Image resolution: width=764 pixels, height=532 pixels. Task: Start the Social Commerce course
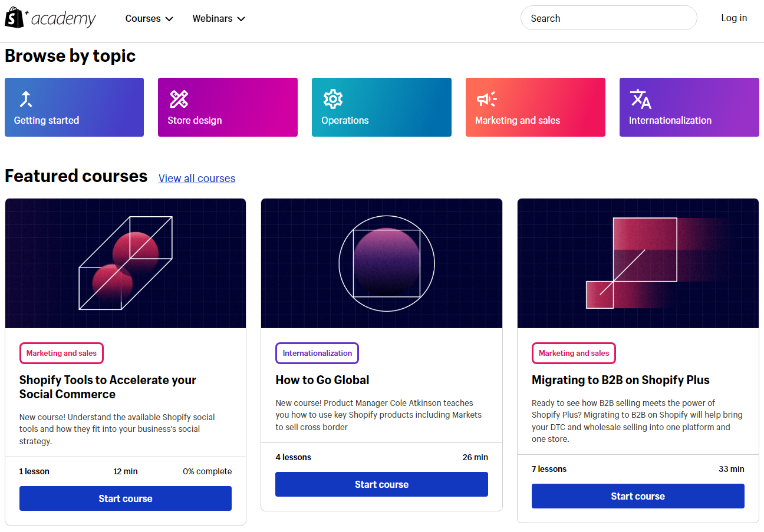[126, 498]
